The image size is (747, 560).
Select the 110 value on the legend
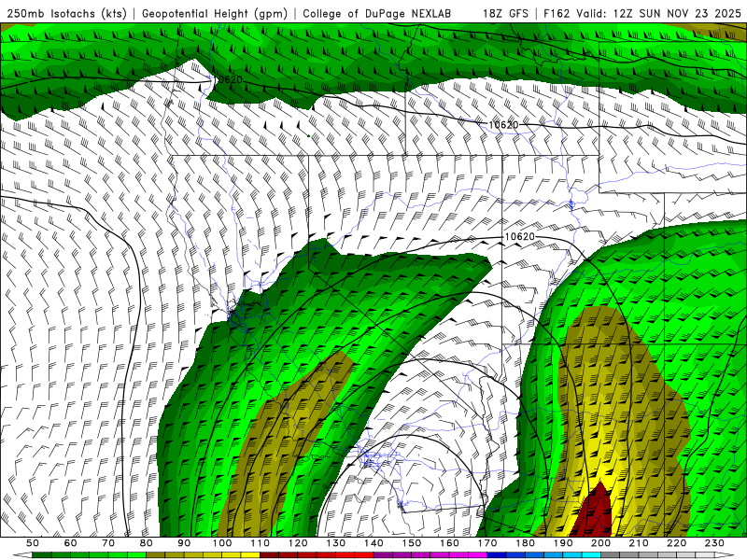pyautogui.click(x=261, y=543)
